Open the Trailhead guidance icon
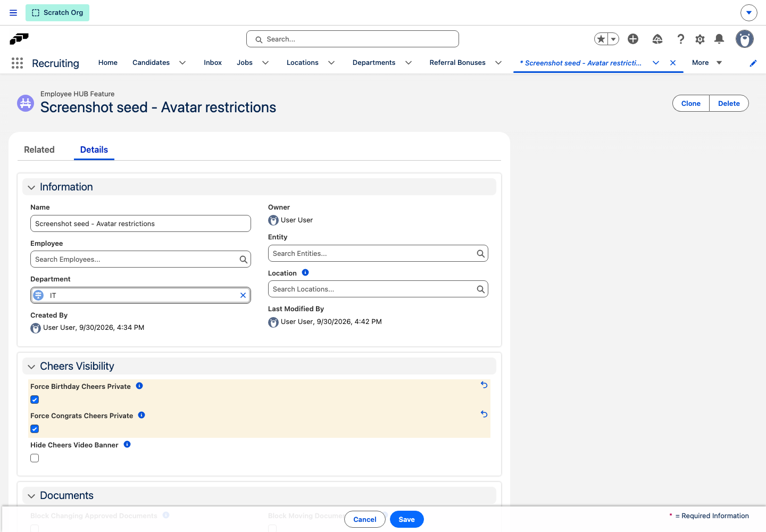This screenshot has width=766, height=532. [x=657, y=39]
